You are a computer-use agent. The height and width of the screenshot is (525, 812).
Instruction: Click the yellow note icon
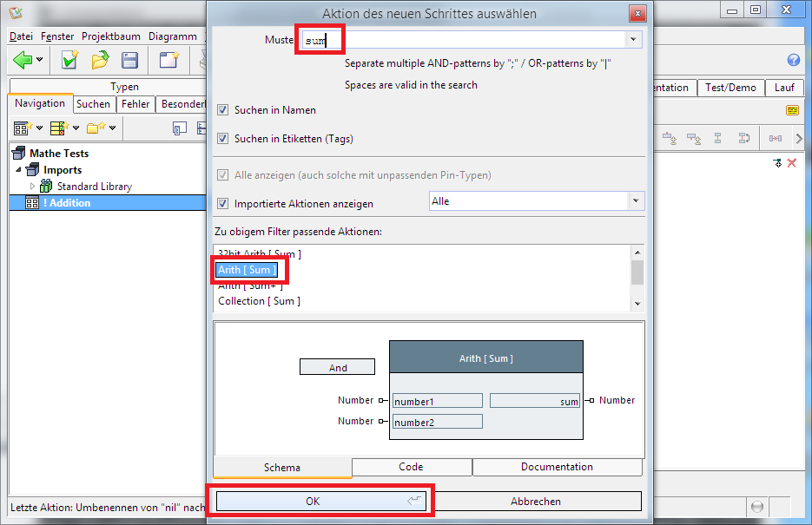(792, 110)
